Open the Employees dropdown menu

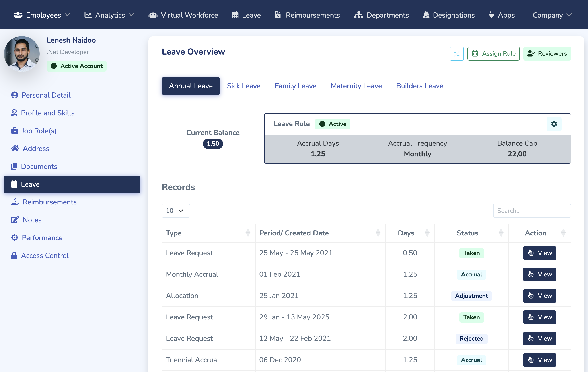pos(42,15)
